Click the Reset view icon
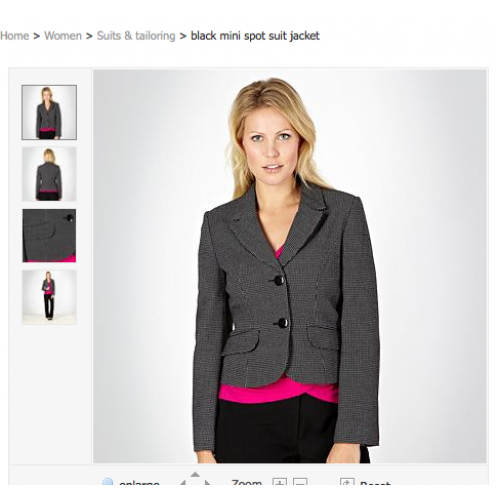Viewport: 500px width, 500px height. pos(347,482)
